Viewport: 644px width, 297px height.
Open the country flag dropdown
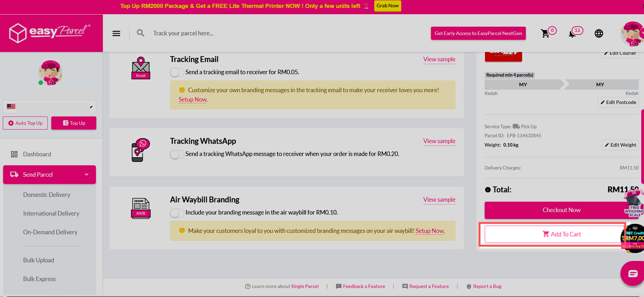pyautogui.click(x=50, y=107)
